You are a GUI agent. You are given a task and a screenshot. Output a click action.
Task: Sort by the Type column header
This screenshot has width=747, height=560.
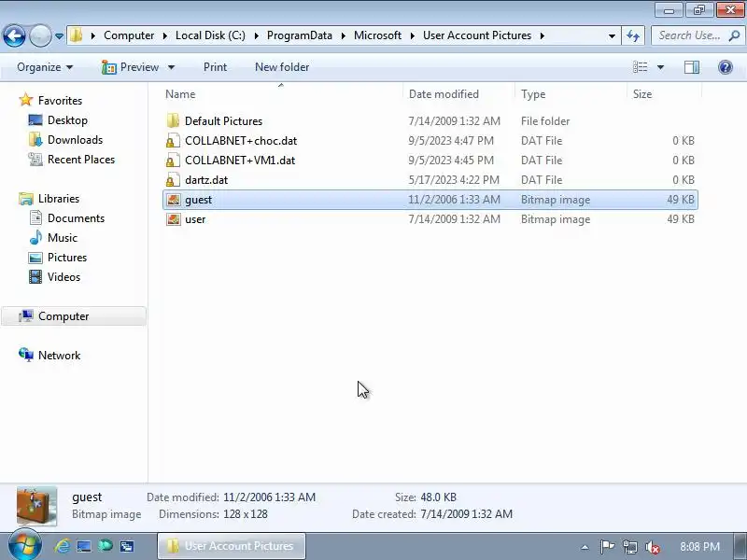pyautogui.click(x=571, y=94)
